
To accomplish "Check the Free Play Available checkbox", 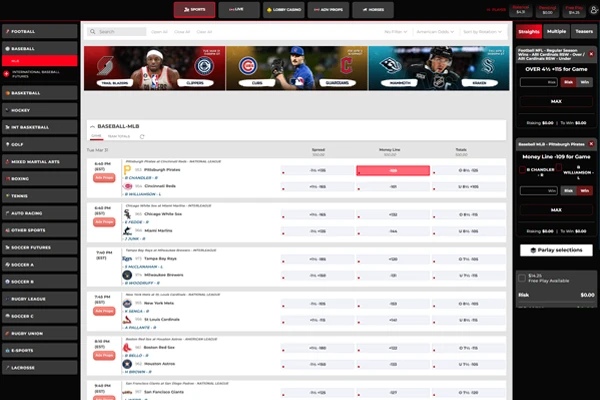I will (x=522, y=276).
